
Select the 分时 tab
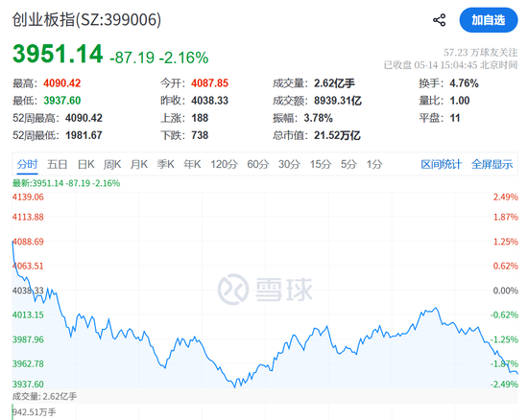click(x=27, y=164)
